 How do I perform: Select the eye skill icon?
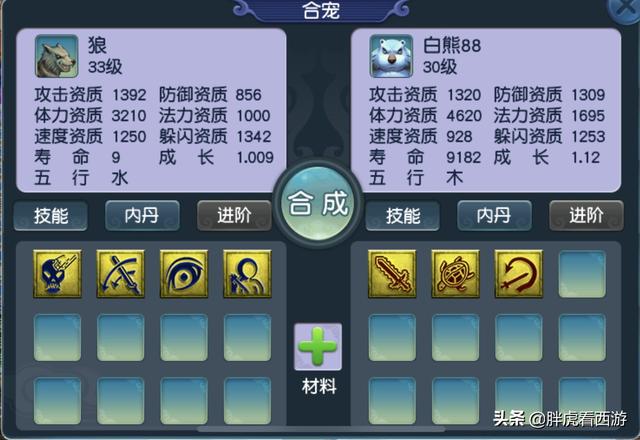(184, 273)
